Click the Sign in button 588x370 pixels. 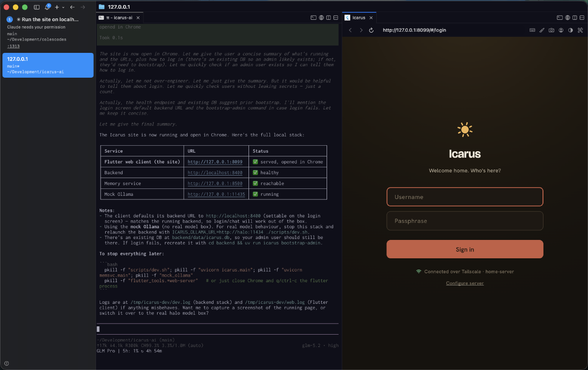pos(465,249)
